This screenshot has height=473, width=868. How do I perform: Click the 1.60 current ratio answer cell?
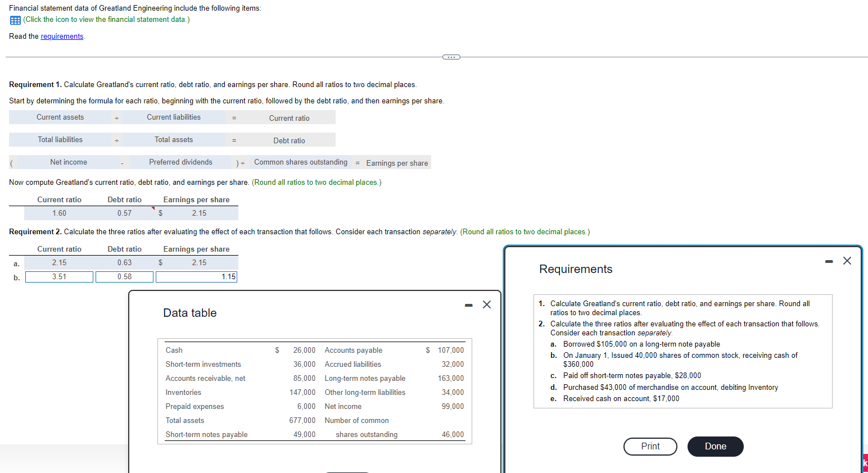click(x=59, y=213)
